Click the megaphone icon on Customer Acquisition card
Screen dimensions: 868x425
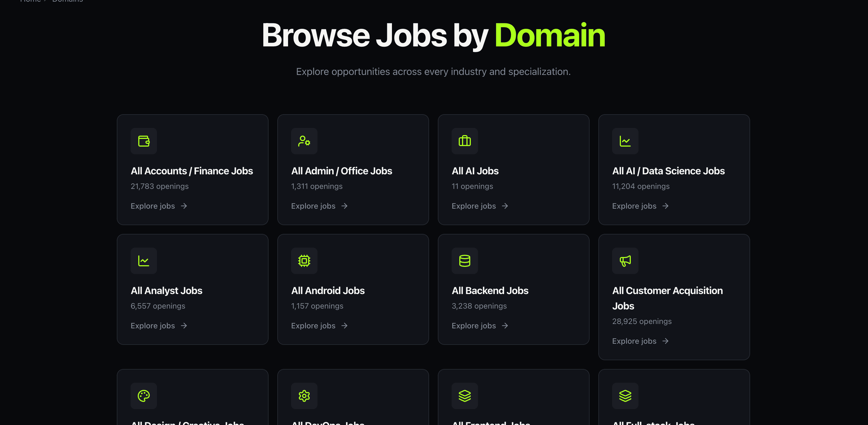(625, 261)
